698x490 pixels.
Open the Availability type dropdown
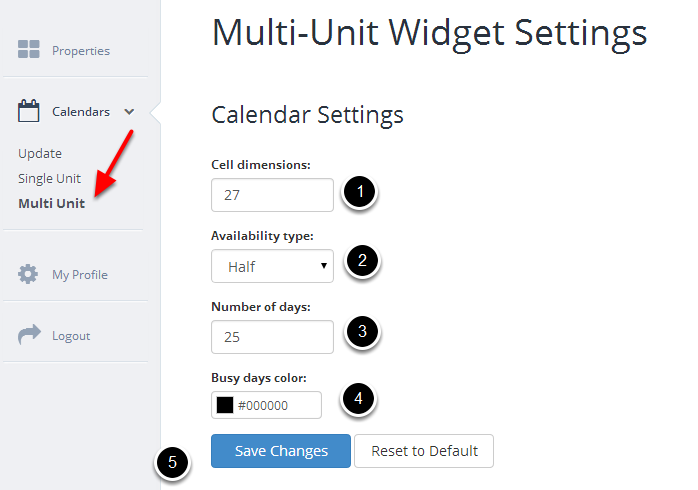coord(272,266)
